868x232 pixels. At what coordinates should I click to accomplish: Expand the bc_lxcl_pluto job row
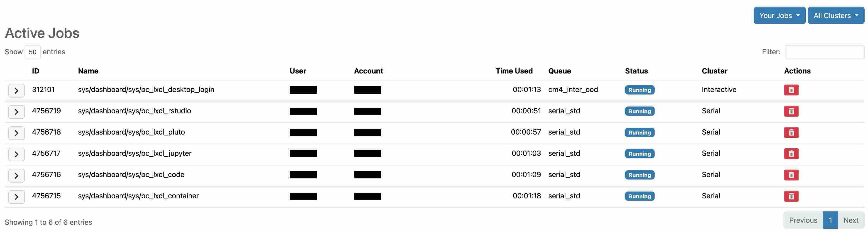point(17,133)
